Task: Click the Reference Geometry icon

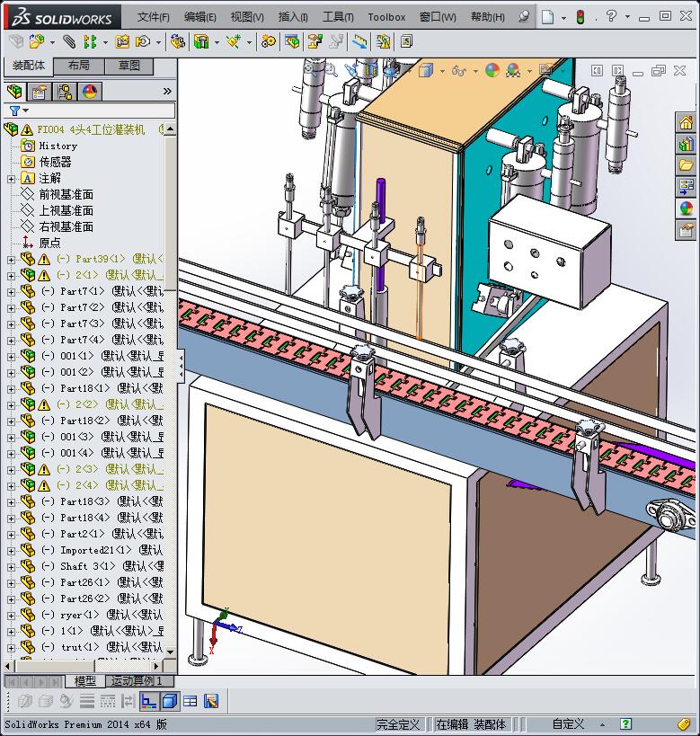Action: click(234, 41)
